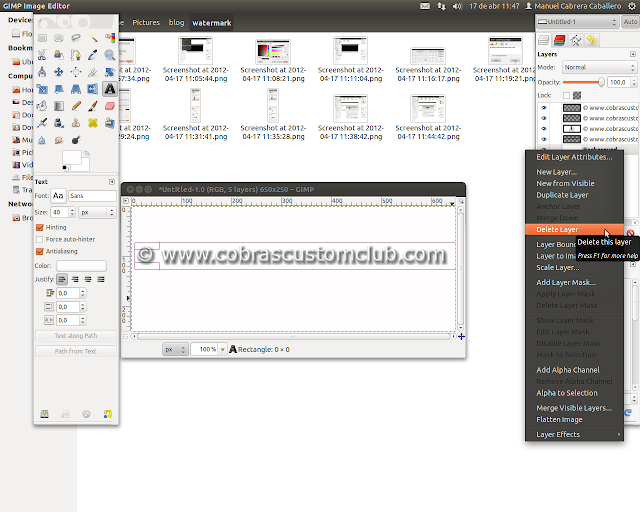
Task: Click the Path from Text button
Action: [76, 351]
